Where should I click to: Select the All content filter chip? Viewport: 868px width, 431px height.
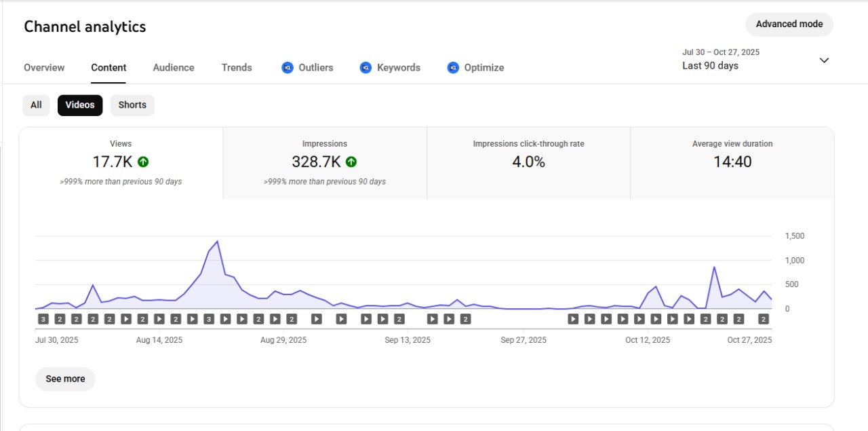point(36,105)
